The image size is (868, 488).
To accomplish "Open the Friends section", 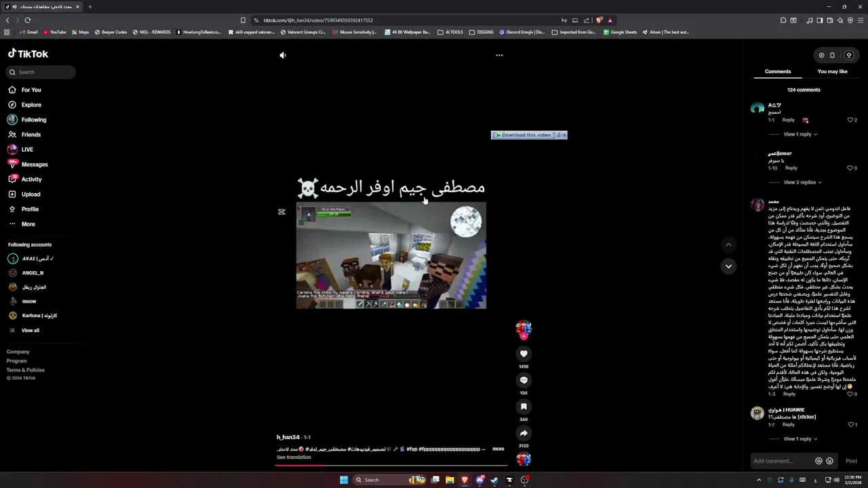I will pos(25,134).
